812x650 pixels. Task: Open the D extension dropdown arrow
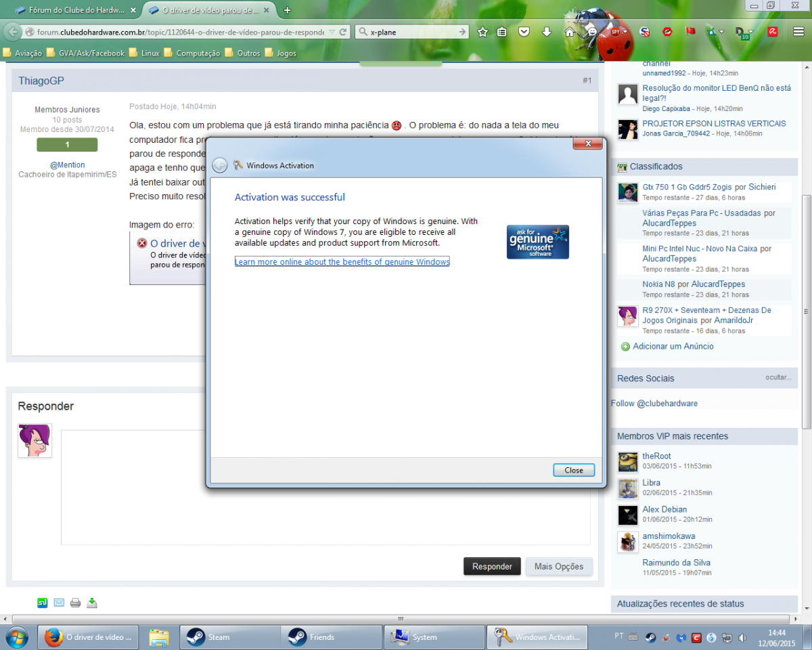[751, 32]
